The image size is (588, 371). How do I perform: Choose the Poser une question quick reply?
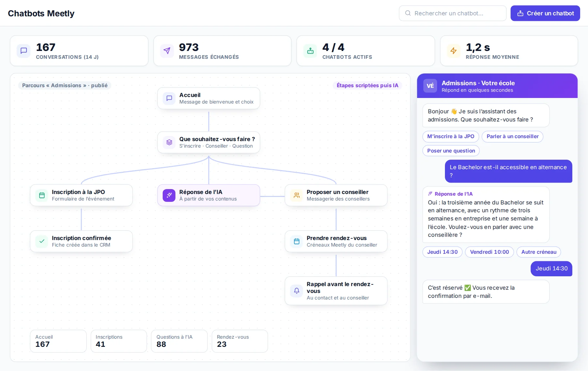click(451, 151)
